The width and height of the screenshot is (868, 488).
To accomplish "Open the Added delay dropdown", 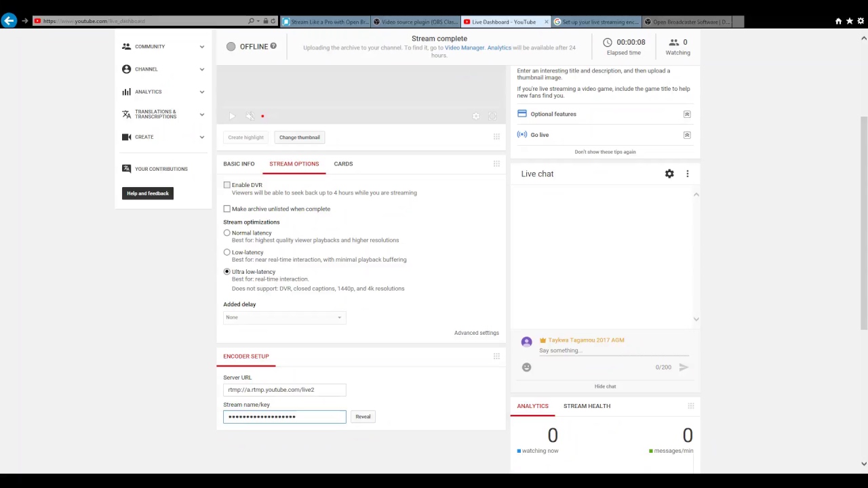I will coord(285,317).
